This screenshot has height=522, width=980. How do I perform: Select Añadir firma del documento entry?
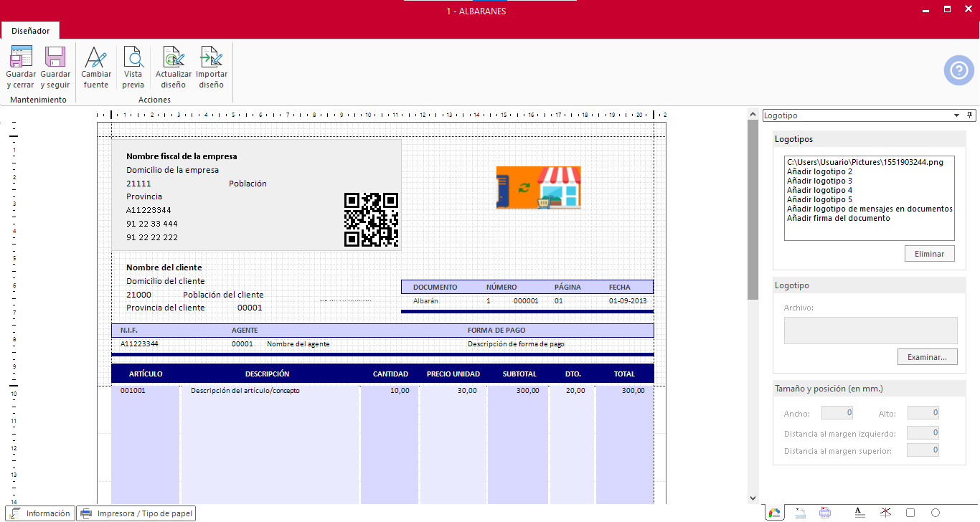(838, 218)
